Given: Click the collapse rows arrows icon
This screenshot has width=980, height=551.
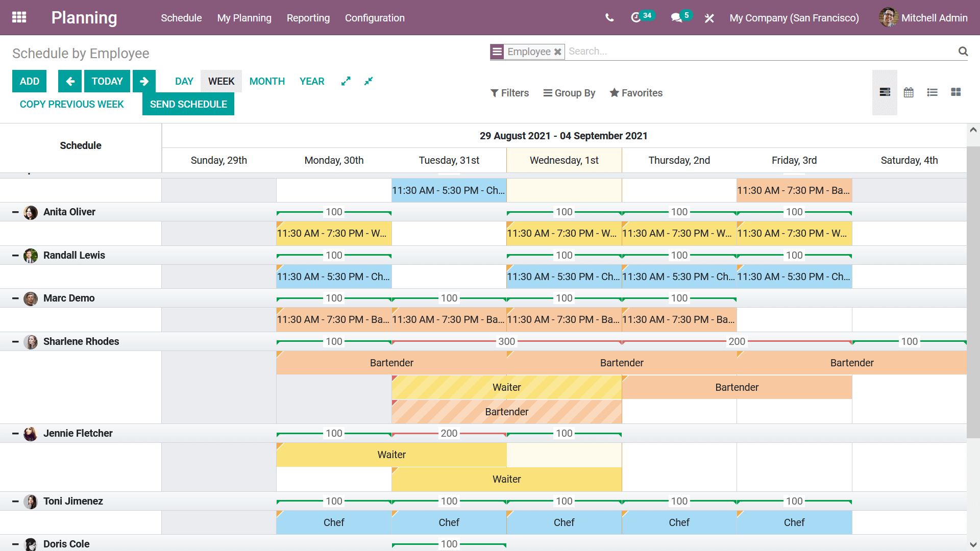Looking at the screenshot, I should tap(369, 81).
